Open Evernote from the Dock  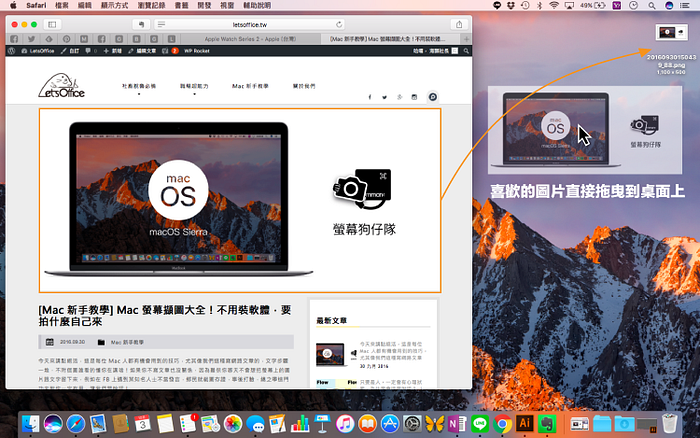[x=547, y=423]
